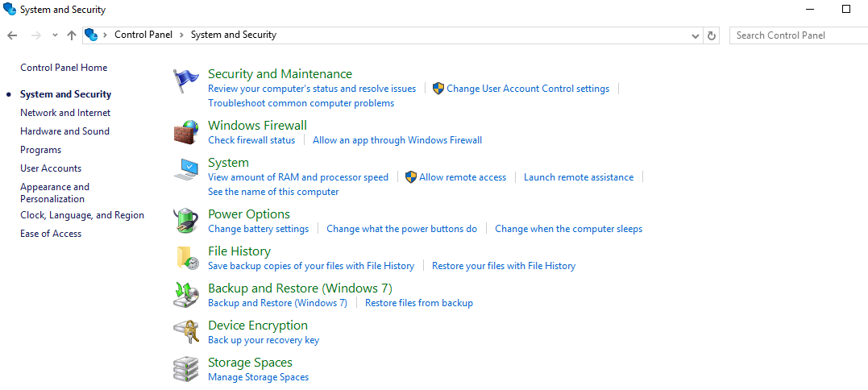Open the System monitor icon
The image size is (868, 390).
click(x=185, y=170)
